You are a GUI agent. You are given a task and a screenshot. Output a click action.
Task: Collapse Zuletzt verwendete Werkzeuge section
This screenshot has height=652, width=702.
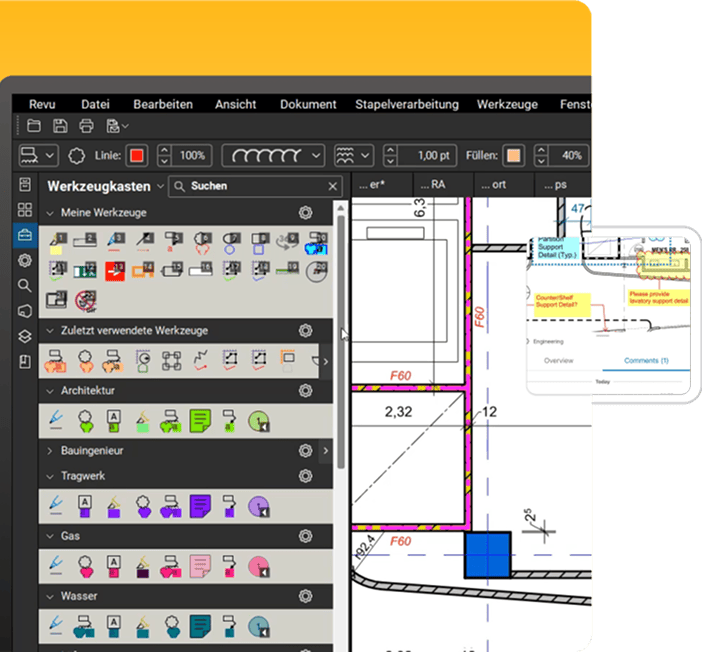pyautogui.click(x=50, y=331)
